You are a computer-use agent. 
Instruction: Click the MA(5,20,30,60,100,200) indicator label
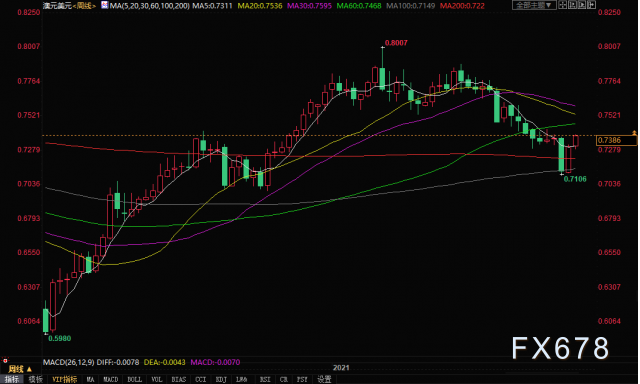click(x=150, y=6)
